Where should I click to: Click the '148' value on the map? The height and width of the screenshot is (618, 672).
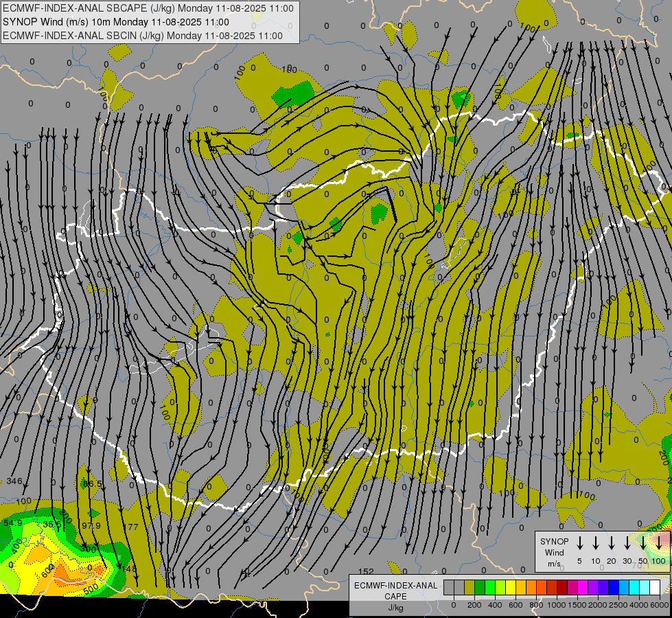click(129, 569)
